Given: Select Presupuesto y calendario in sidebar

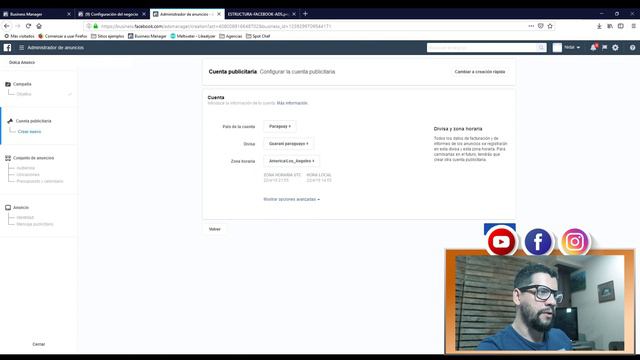Looking at the screenshot, I should pyautogui.click(x=40, y=181).
